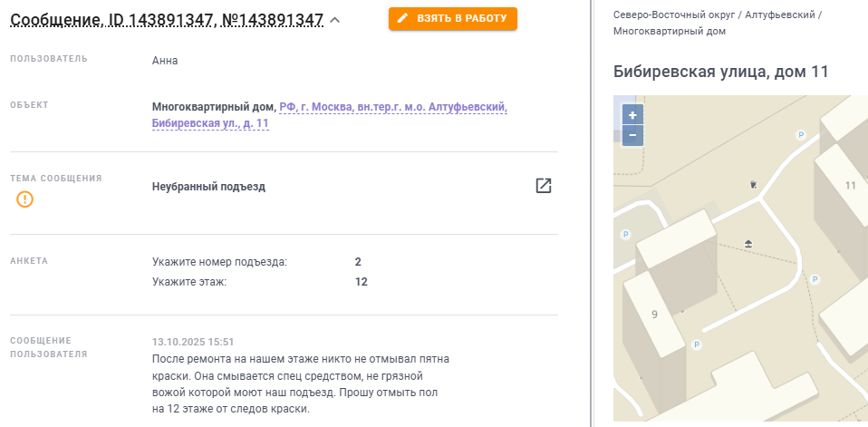The height and width of the screenshot is (427, 868).
Task: Click the map zoom out minus button
Action: 632,136
